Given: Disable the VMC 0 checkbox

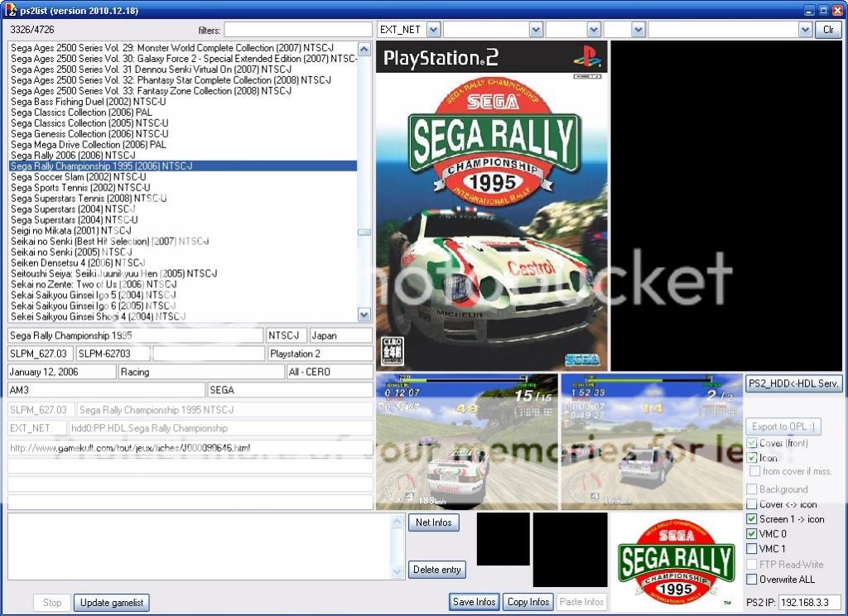Looking at the screenshot, I should pyautogui.click(x=754, y=534).
